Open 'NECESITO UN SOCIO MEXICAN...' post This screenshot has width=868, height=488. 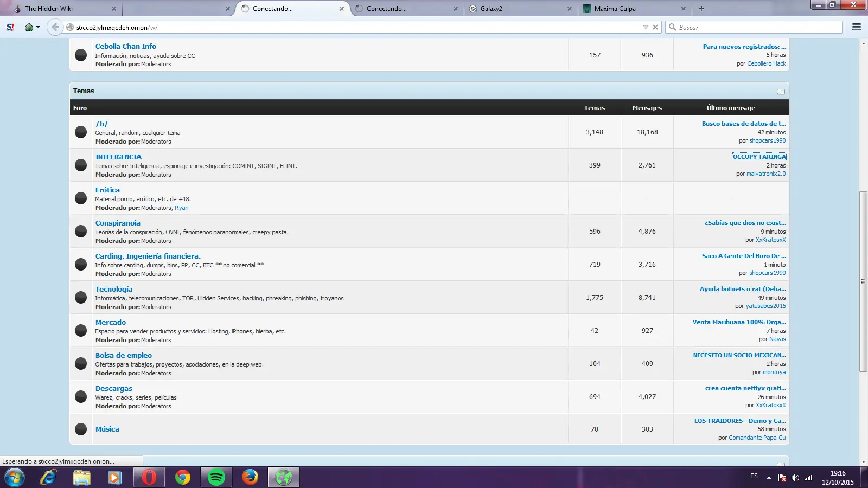click(739, 355)
